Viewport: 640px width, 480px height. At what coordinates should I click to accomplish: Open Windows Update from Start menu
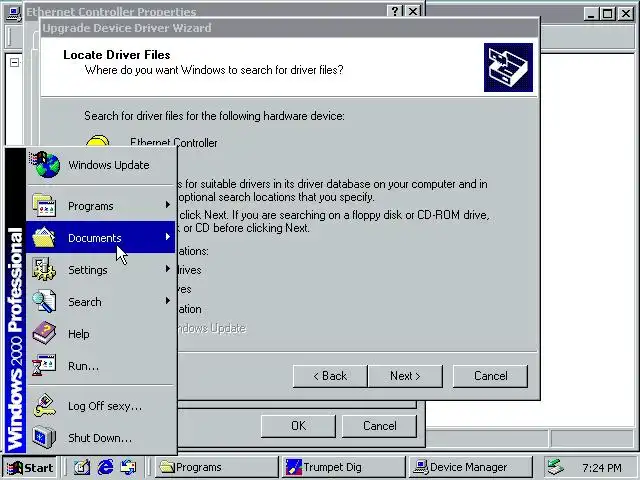click(x=101, y=165)
